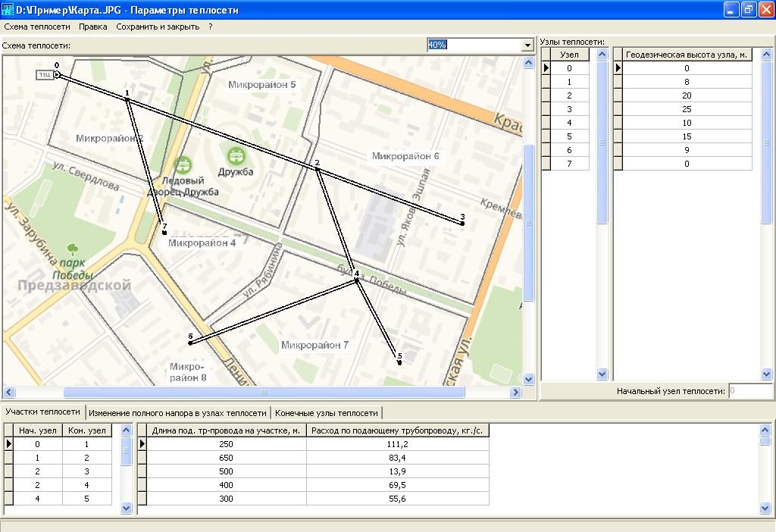Open the Схема теплосети menu

[36, 27]
